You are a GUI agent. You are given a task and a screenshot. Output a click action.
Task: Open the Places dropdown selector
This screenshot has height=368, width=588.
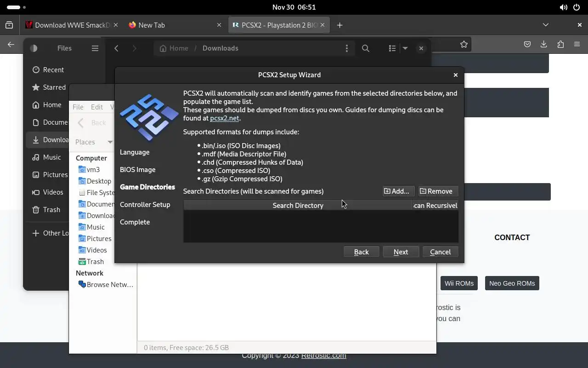(x=94, y=142)
